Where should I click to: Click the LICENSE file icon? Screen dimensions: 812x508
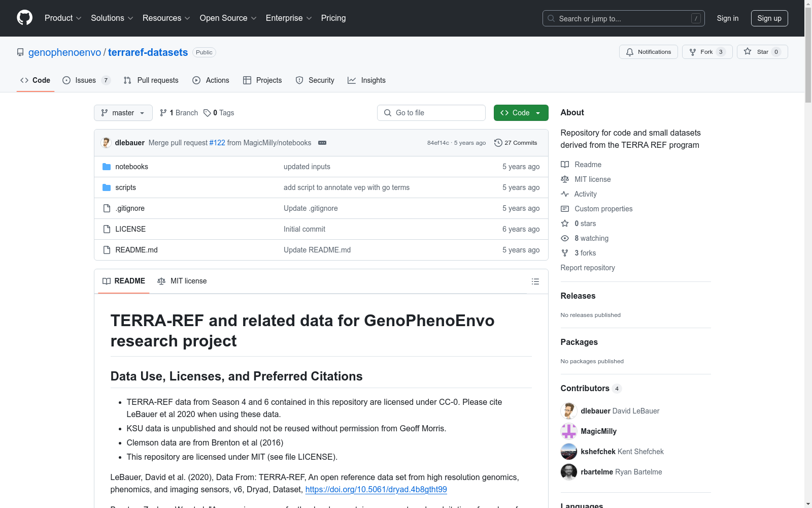tap(107, 229)
